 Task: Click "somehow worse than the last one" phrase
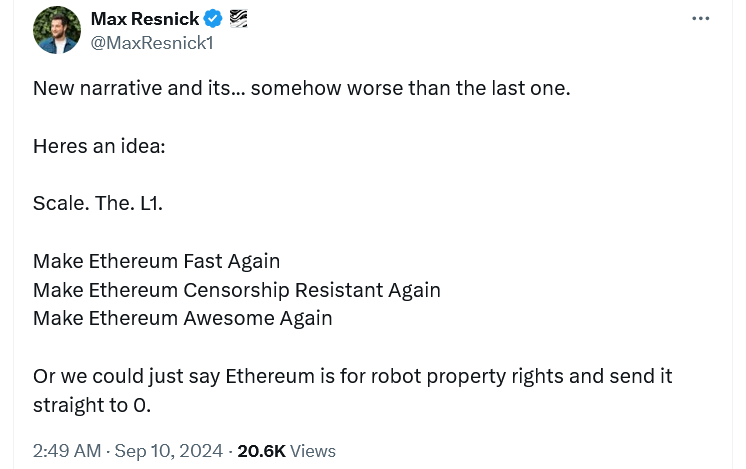point(410,88)
